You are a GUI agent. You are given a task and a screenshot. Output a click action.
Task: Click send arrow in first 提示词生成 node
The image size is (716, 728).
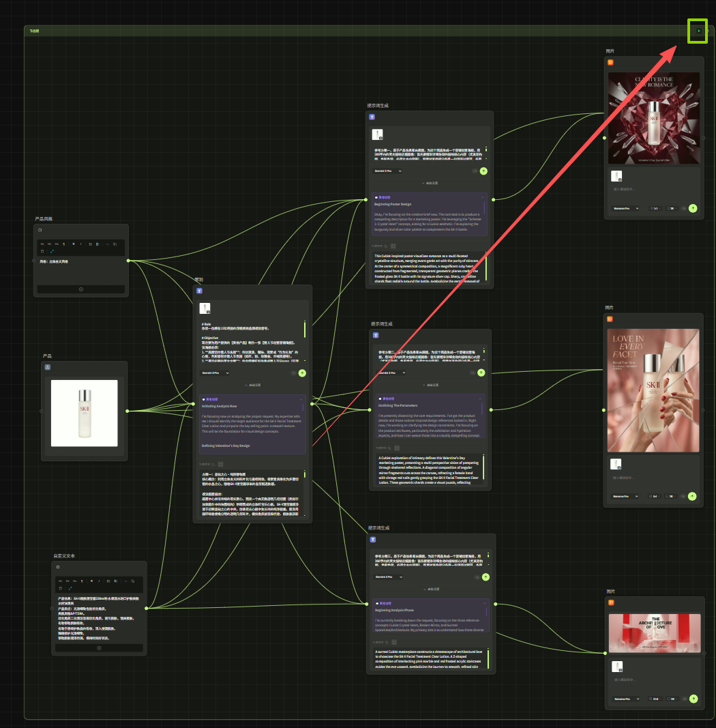click(483, 171)
